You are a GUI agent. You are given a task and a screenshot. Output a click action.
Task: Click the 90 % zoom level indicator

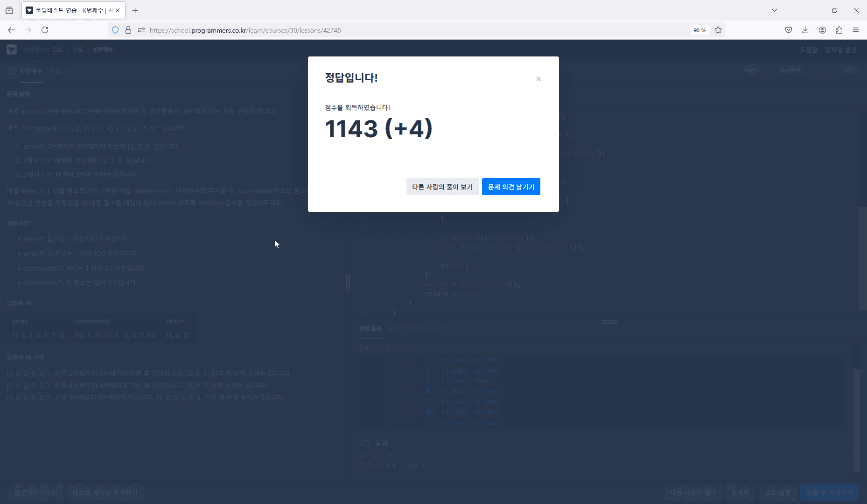[699, 30]
